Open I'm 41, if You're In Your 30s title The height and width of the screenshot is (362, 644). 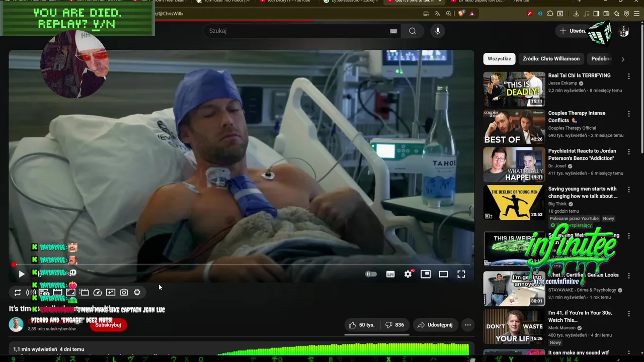pos(580,316)
